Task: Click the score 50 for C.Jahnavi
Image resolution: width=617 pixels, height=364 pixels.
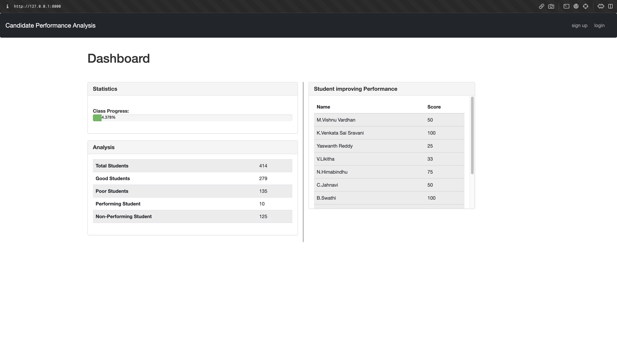Action: [430, 185]
